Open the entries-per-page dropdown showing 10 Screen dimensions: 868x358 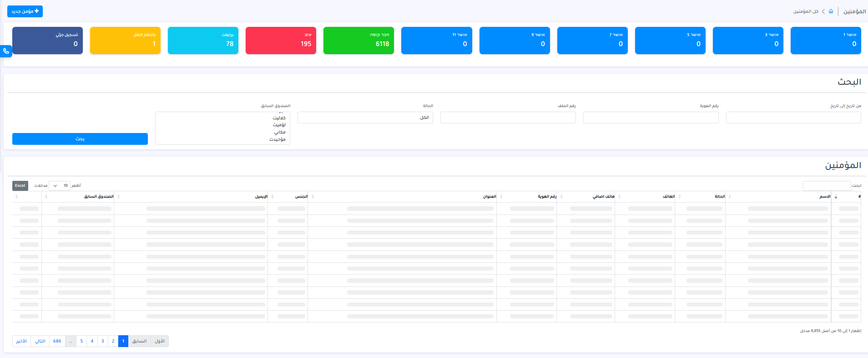coord(60,186)
